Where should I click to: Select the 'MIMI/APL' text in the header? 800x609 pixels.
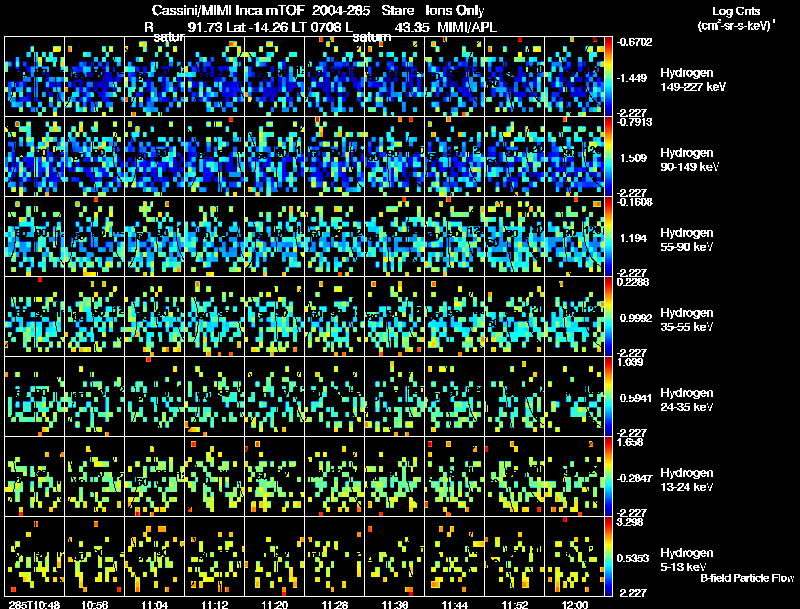(467, 27)
